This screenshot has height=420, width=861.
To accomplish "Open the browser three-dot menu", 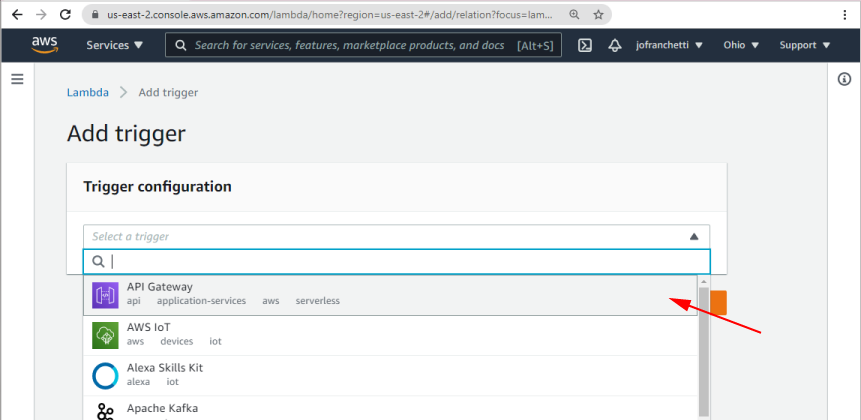I will (x=845, y=15).
